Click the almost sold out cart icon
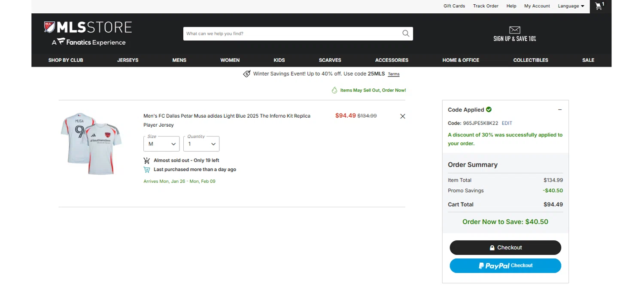Image resolution: width=644 pixels, height=288 pixels. [147, 161]
